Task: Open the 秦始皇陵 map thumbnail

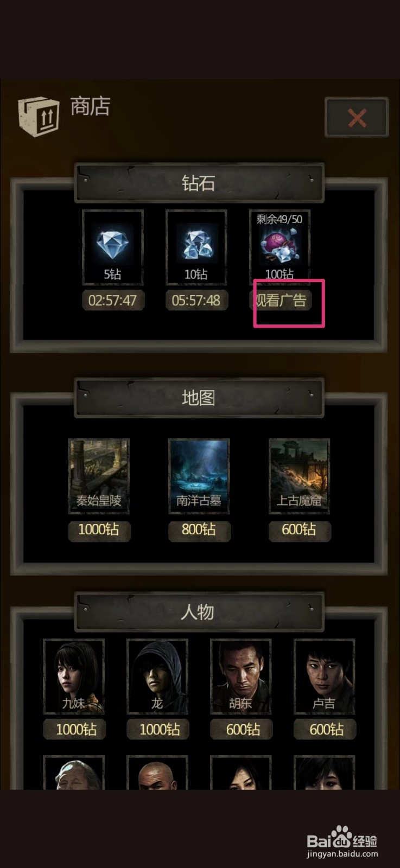Action: 99,476
